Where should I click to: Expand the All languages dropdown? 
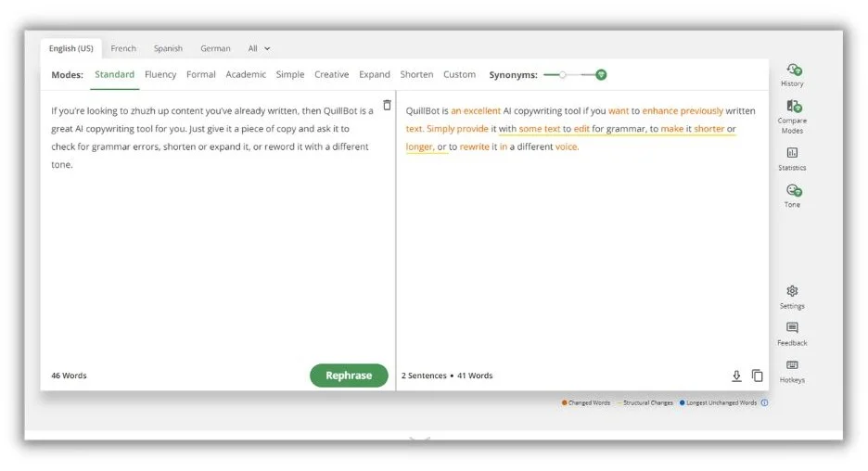259,48
